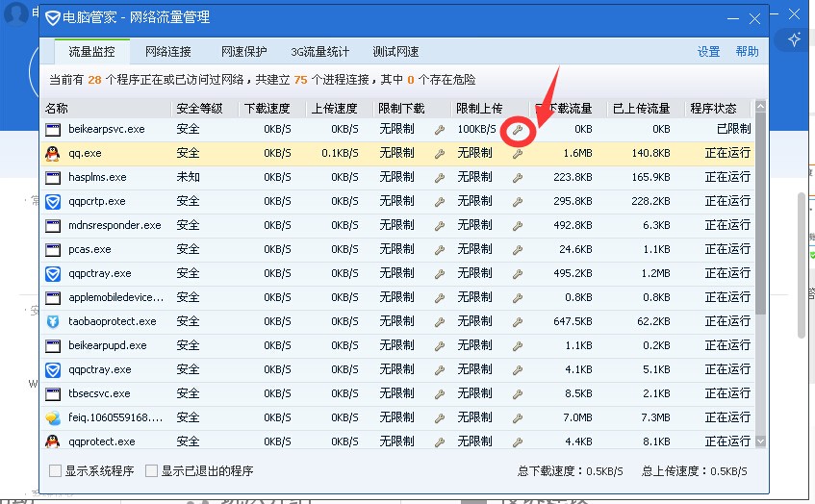Click upload wrench for beikearpupd.exe
The height and width of the screenshot is (504, 815).
517,346
